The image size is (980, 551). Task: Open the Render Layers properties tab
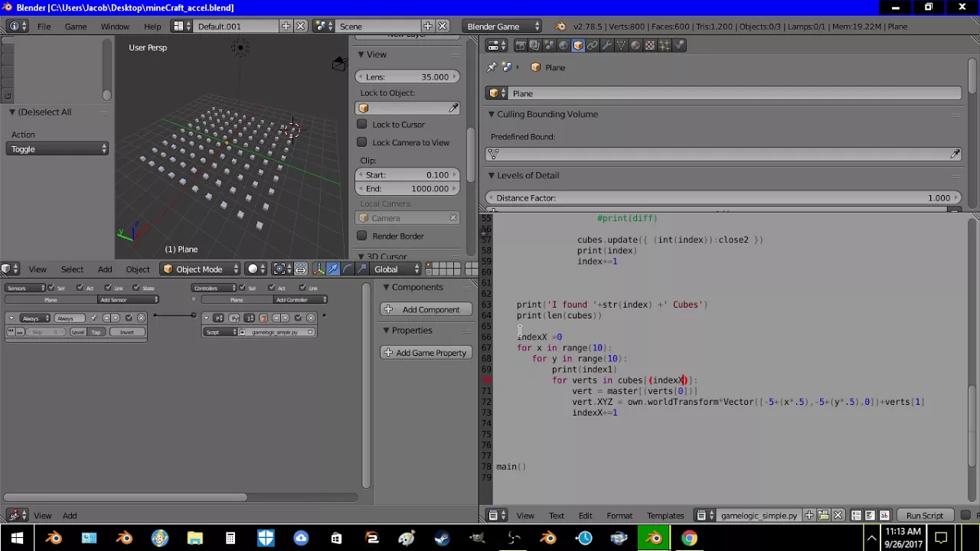click(534, 45)
